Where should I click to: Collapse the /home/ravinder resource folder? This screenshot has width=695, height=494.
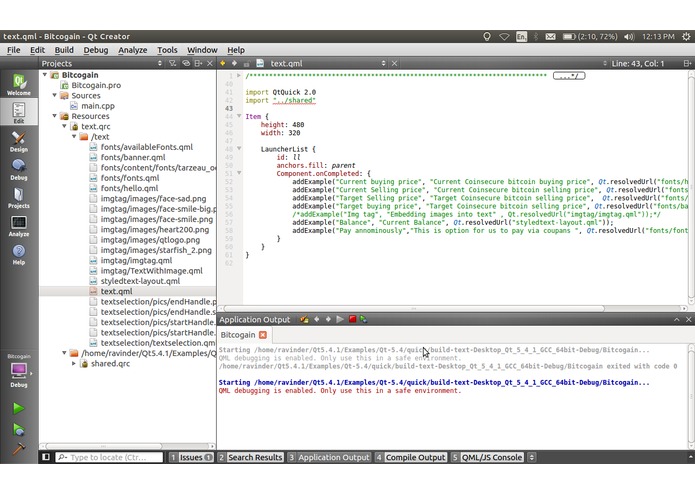[x=64, y=353]
